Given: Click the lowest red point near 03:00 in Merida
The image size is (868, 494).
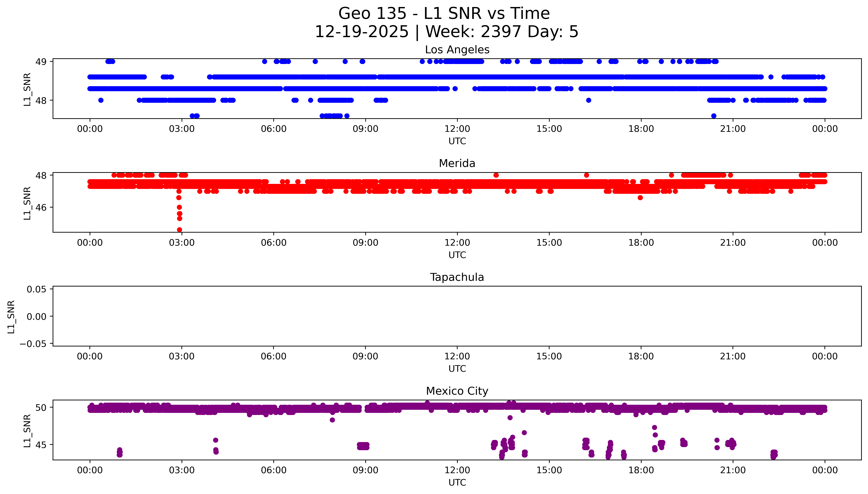Looking at the screenshot, I should (180, 230).
